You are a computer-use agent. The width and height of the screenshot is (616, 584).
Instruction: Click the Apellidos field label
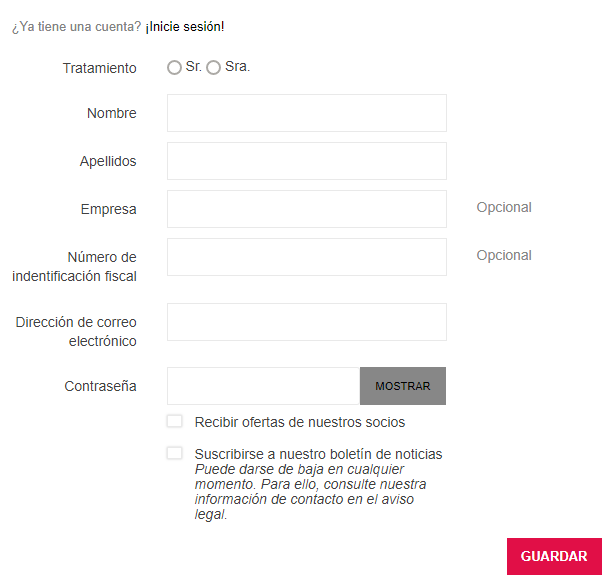click(x=108, y=161)
